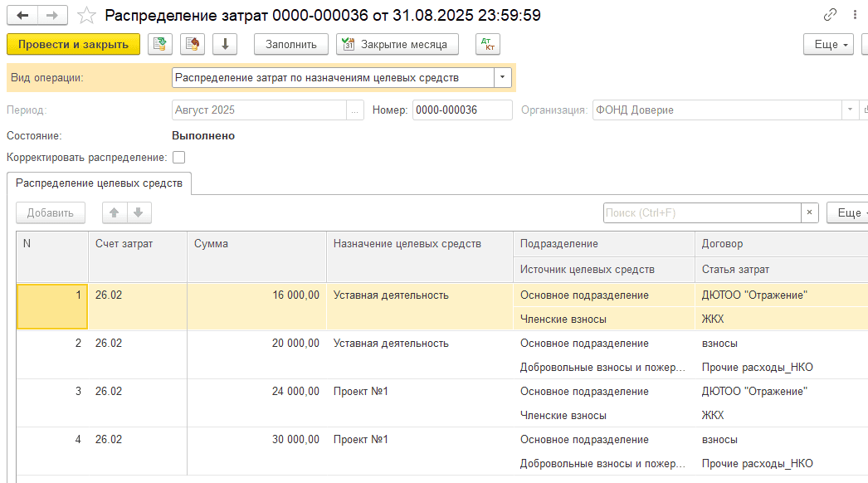Click the forward navigation arrow
The height and width of the screenshot is (483, 868).
52,16
